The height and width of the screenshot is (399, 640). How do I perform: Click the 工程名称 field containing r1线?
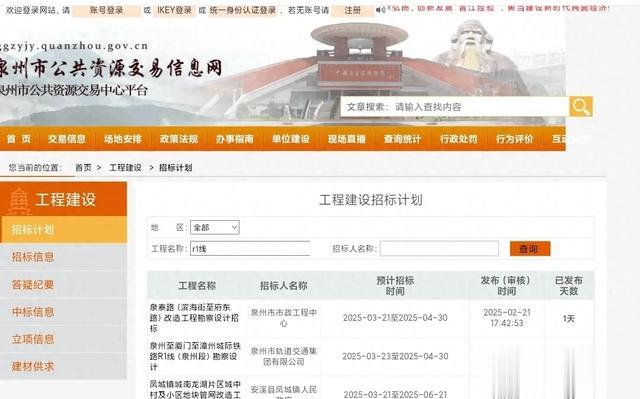point(250,248)
